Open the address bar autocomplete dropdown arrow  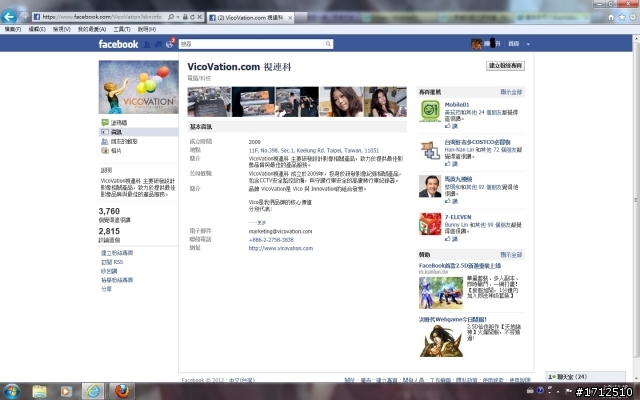click(x=178, y=17)
